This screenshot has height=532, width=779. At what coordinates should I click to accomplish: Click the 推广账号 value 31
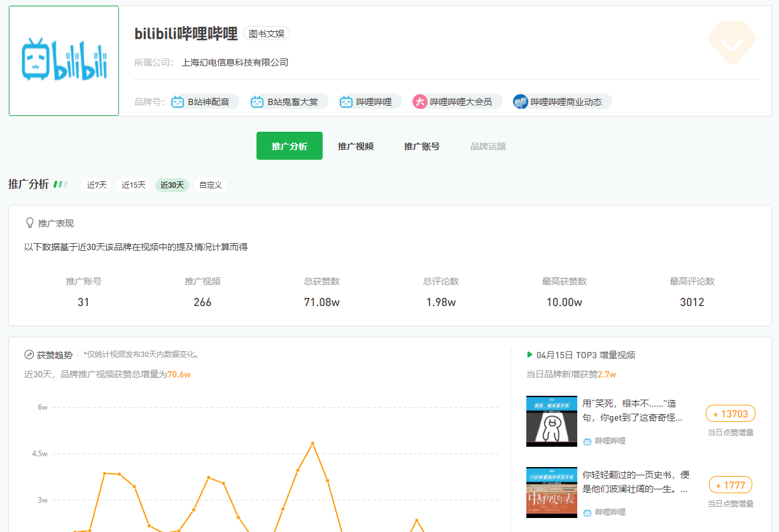click(83, 302)
